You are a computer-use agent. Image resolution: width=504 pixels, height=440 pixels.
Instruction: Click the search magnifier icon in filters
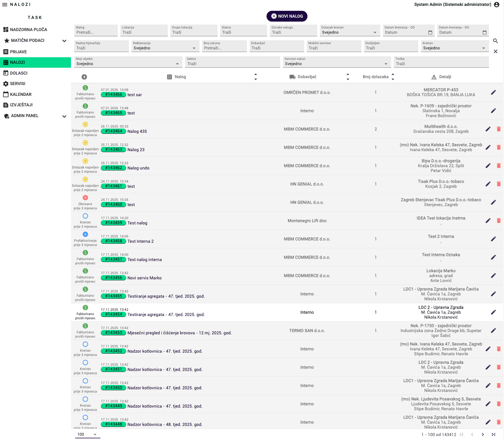(495, 41)
